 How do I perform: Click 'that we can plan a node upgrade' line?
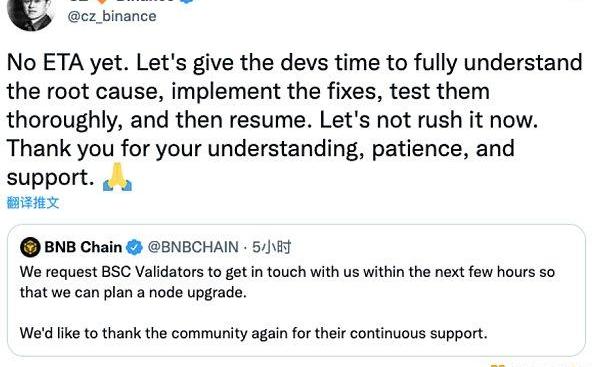[133, 293]
